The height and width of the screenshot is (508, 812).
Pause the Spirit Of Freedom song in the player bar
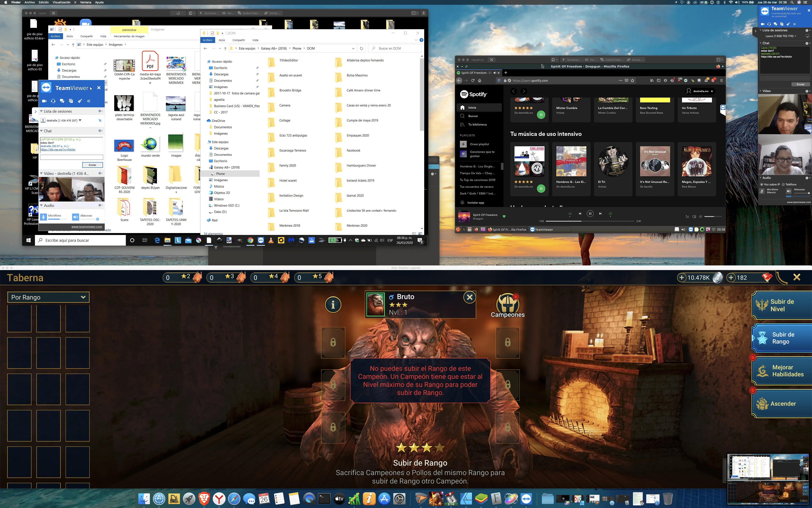(x=590, y=214)
